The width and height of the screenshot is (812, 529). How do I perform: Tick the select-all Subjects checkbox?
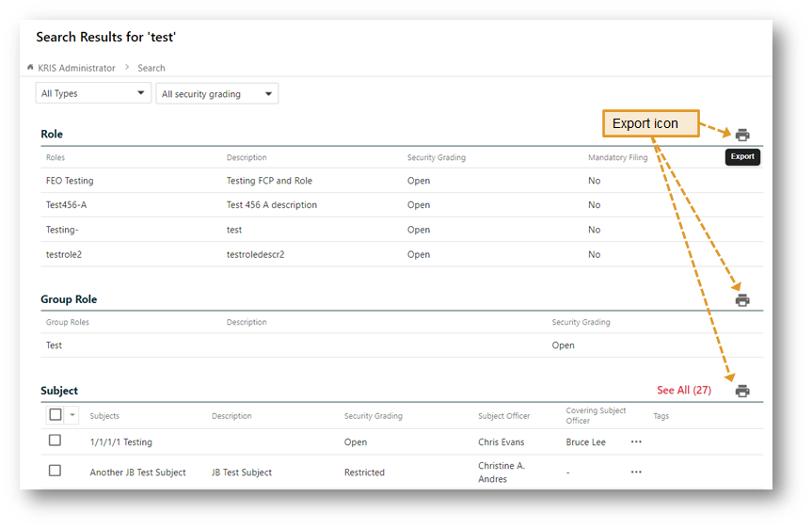pyautogui.click(x=56, y=414)
